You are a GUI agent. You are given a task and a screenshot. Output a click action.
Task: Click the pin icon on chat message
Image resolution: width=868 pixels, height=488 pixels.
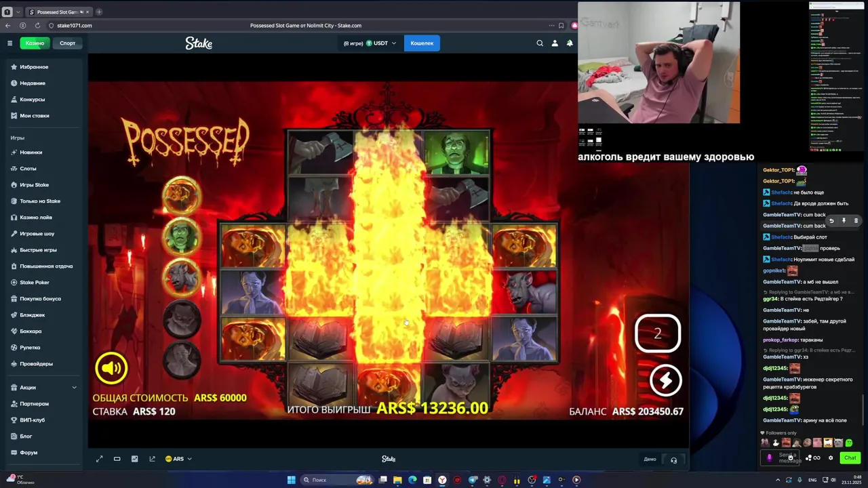pos(844,221)
